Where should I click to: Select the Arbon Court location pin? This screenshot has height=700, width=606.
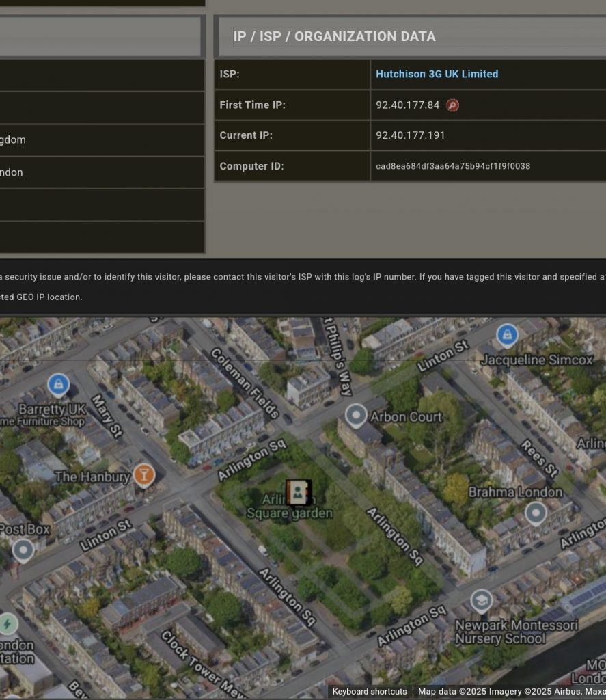coord(355,416)
